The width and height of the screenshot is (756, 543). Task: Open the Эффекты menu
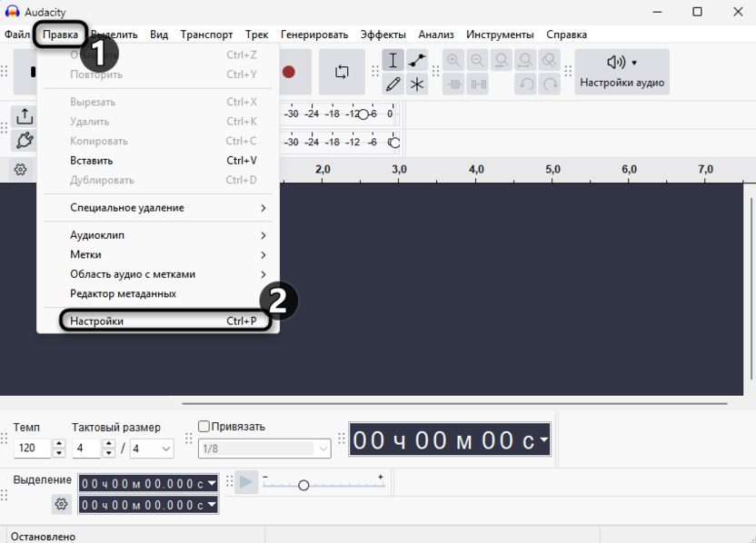[383, 35]
